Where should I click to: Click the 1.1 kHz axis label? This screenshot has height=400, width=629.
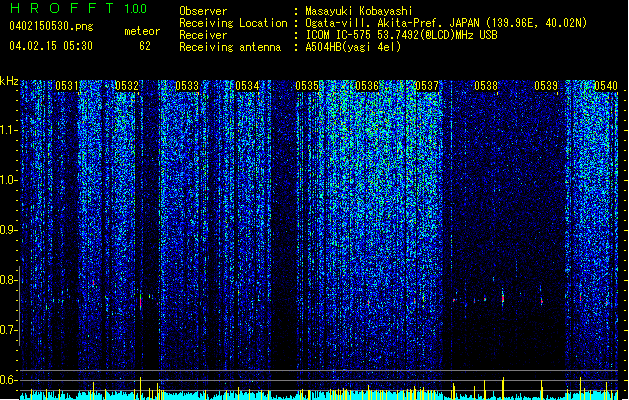click(x=9, y=130)
